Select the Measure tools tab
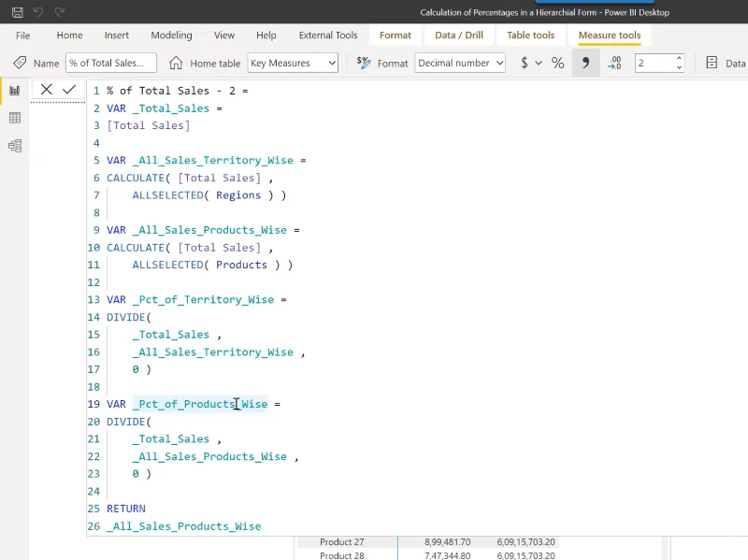 click(x=610, y=36)
